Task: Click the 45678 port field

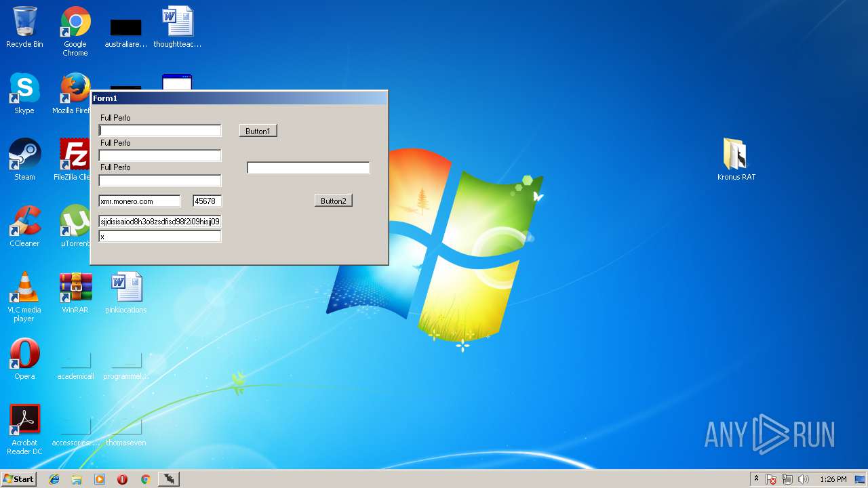Action: [207, 201]
